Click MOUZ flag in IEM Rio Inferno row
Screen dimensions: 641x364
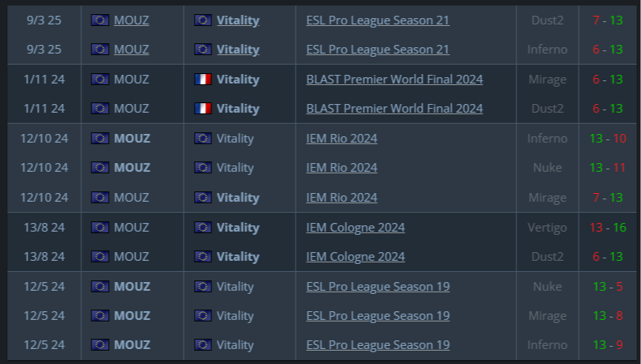point(100,139)
